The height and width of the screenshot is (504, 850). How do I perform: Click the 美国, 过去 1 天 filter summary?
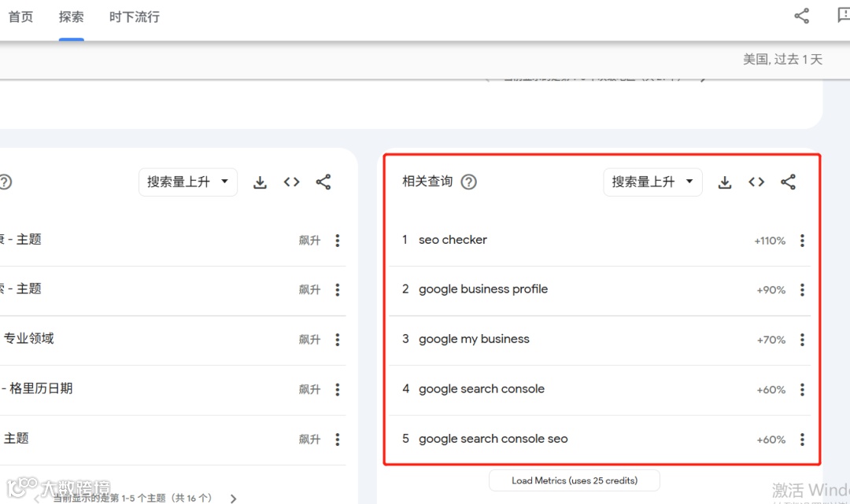click(782, 60)
